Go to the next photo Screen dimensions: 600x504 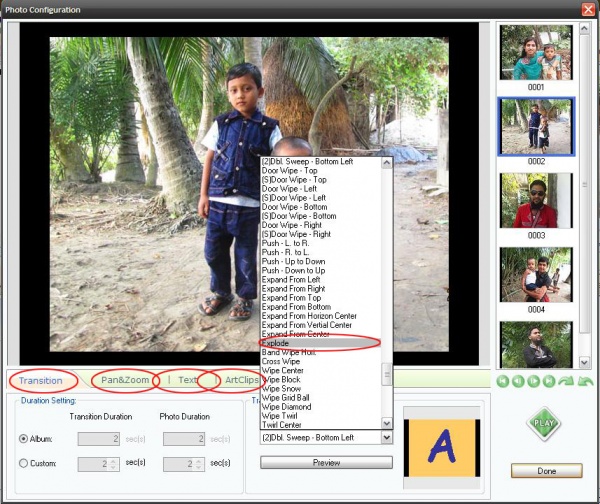533,381
